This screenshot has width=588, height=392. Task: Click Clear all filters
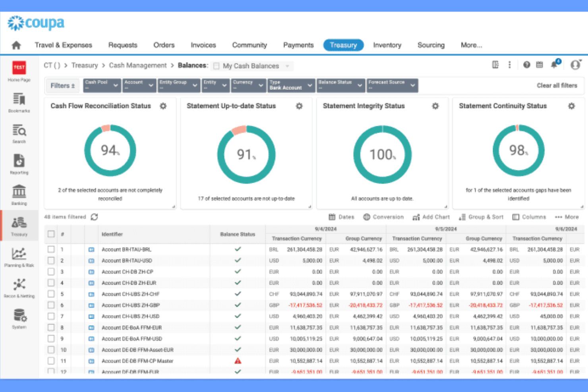(557, 85)
